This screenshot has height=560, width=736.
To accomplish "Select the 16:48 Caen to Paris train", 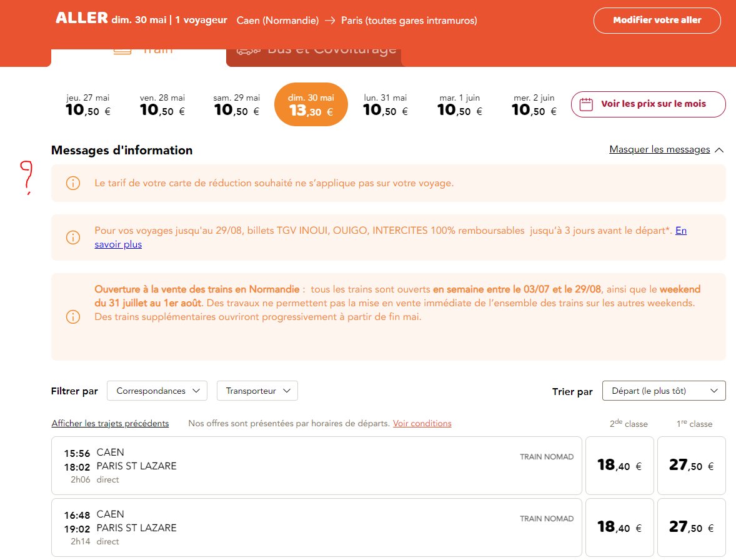I will pos(316,527).
